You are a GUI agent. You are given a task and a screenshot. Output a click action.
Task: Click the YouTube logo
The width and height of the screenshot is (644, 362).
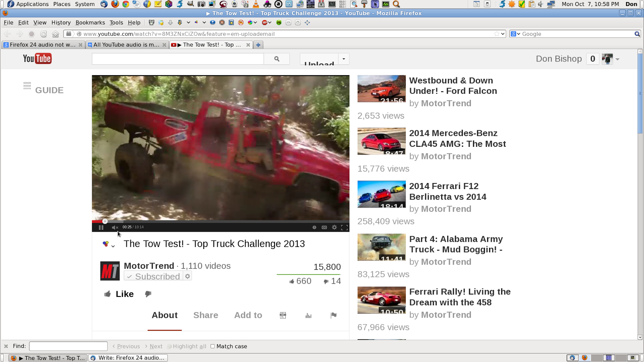coord(37,59)
